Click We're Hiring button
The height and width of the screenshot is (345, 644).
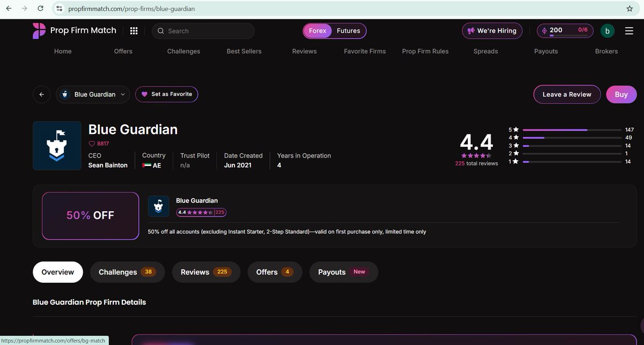click(x=492, y=31)
